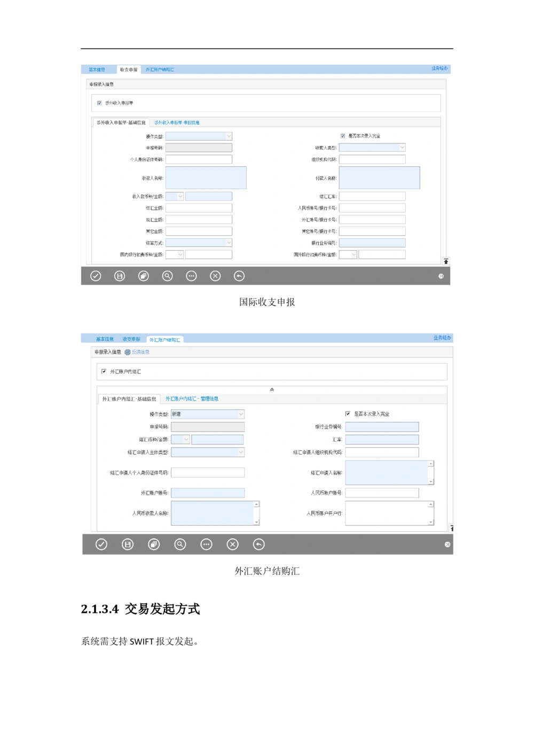534x756 pixels.
Task: Click the 业务经办 link in the upper form
Action: (x=439, y=68)
